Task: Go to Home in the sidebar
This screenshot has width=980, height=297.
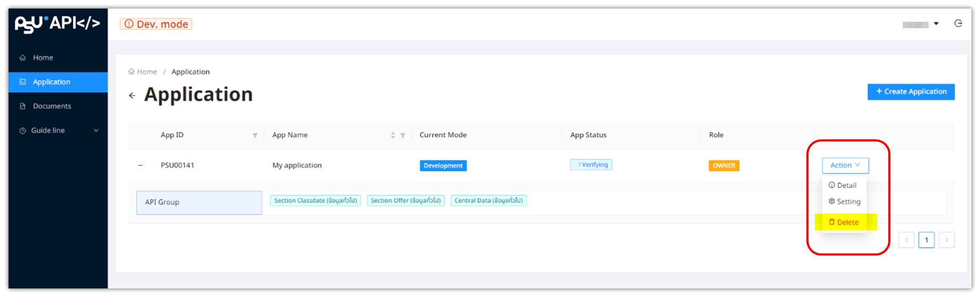Action: tap(43, 58)
